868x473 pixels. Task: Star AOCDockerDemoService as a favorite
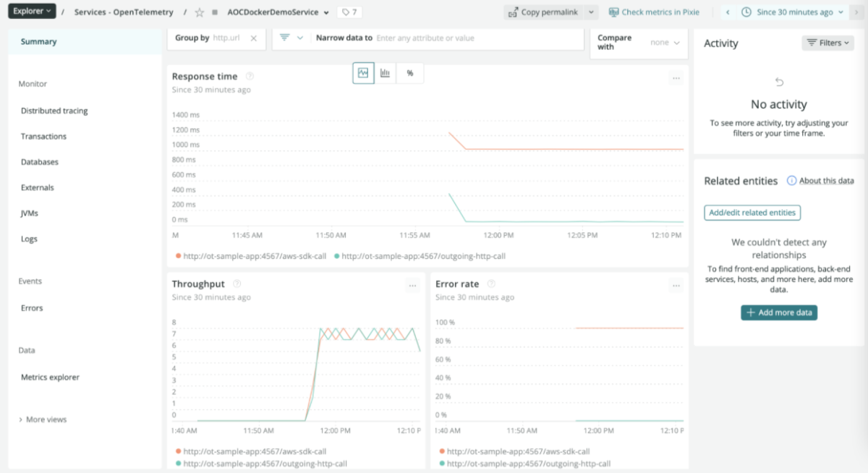(x=200, y=12)
